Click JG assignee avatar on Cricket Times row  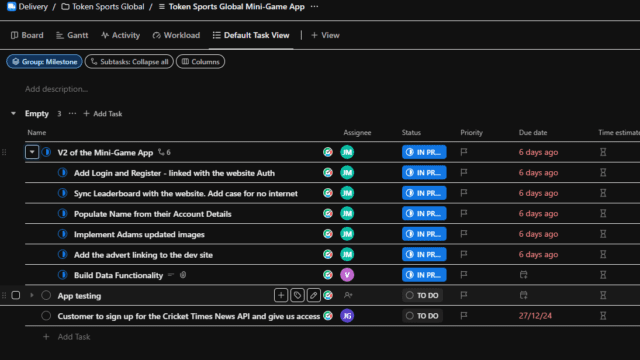347,316
